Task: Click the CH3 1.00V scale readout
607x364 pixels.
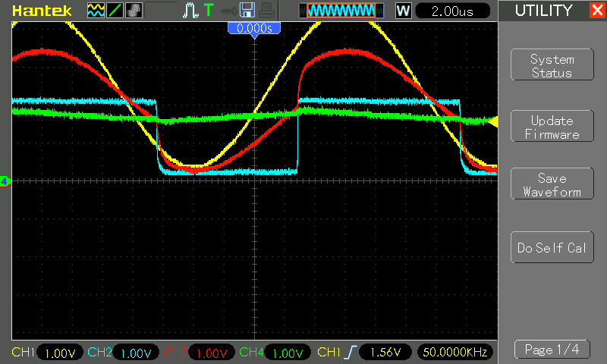Action: point(212,353)
